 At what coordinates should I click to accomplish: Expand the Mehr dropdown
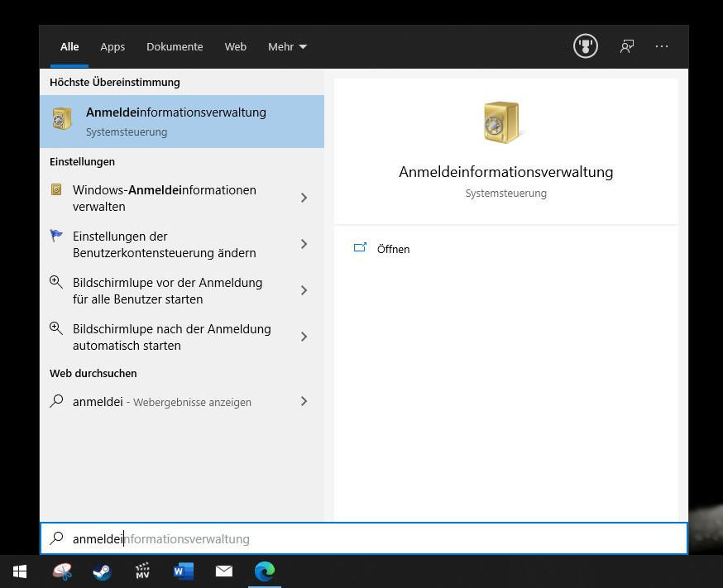(287, 47)
